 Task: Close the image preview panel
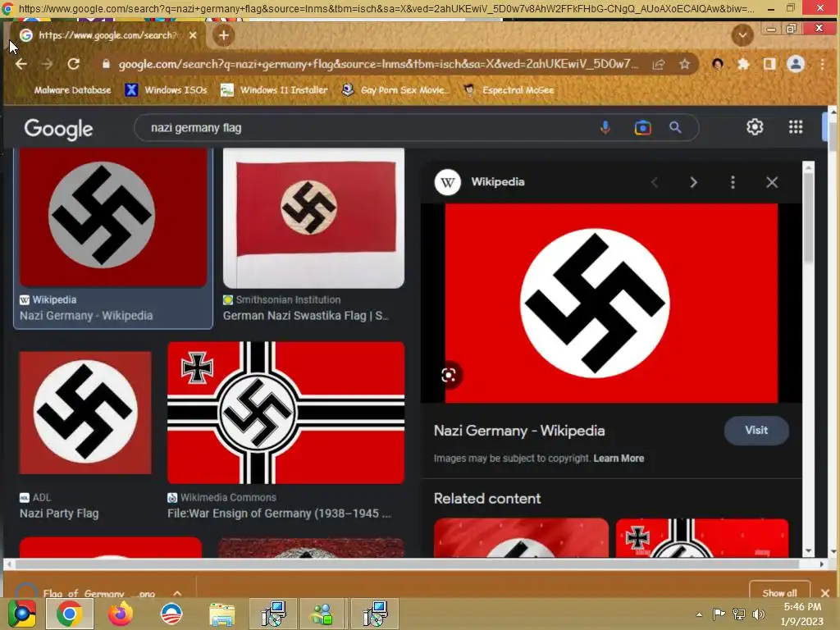pos(771,183)
